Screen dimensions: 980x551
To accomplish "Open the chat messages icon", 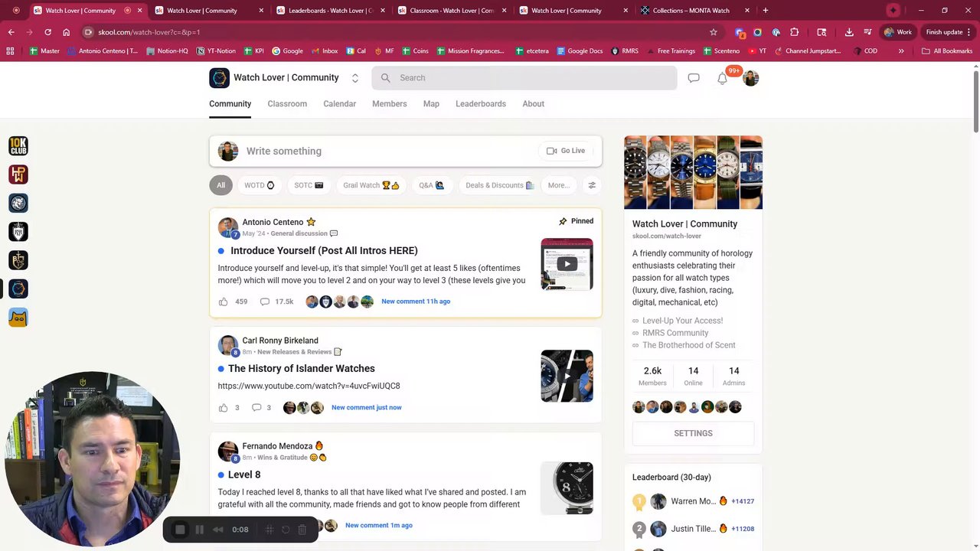I will 694,78.
